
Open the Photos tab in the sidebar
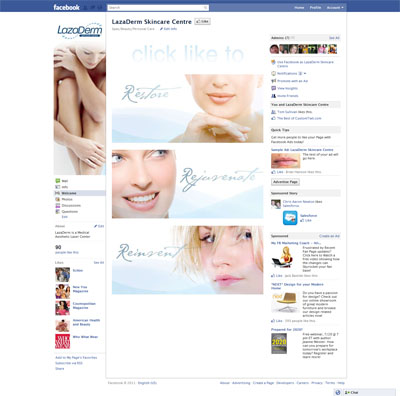(67, 199)
